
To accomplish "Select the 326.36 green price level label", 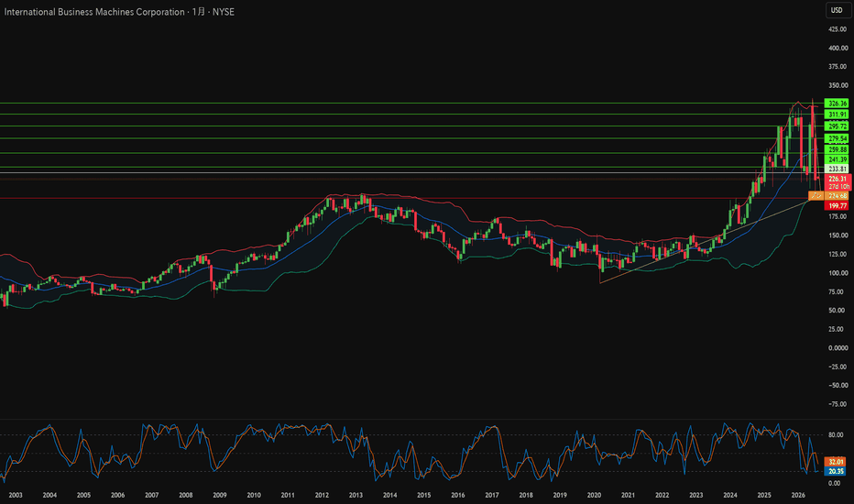I will [836, 103].
